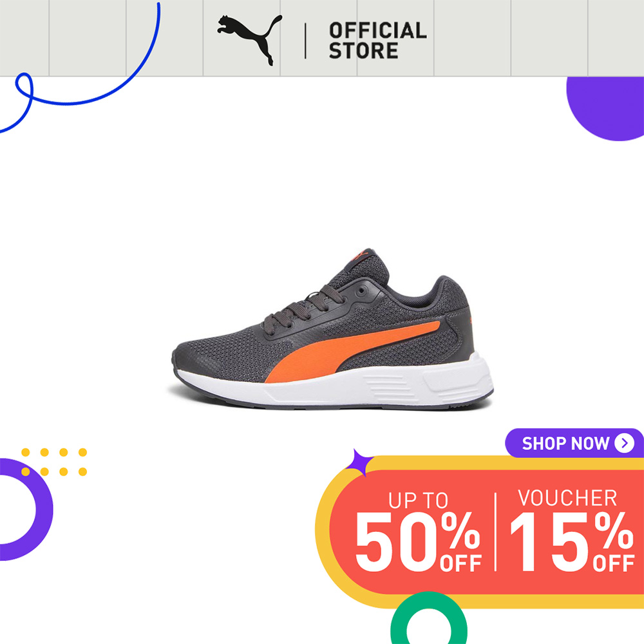644x644 pixels.
Task: Select the grey and orange sneaker image
Action: point(332,328)
